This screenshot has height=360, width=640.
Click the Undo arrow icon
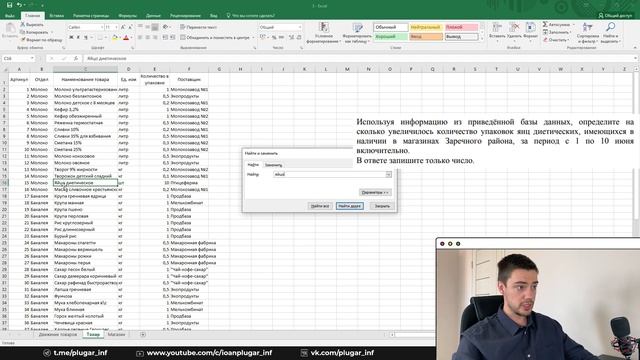click(19, 5)
